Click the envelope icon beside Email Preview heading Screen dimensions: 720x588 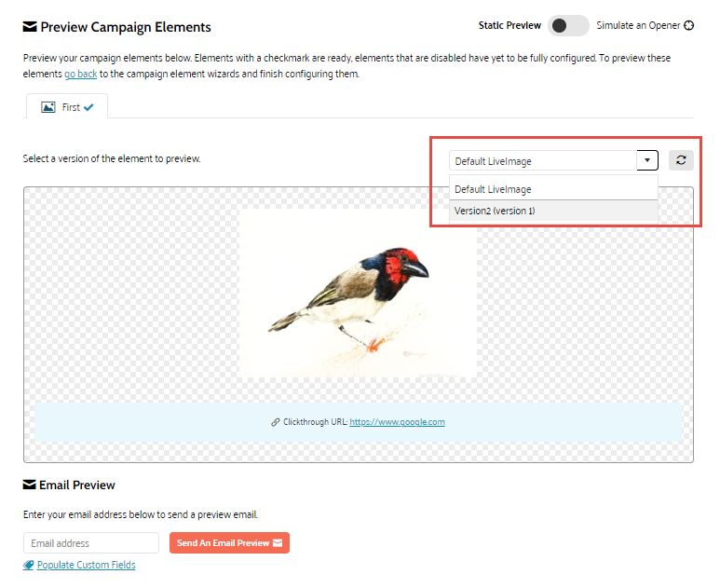30,485
